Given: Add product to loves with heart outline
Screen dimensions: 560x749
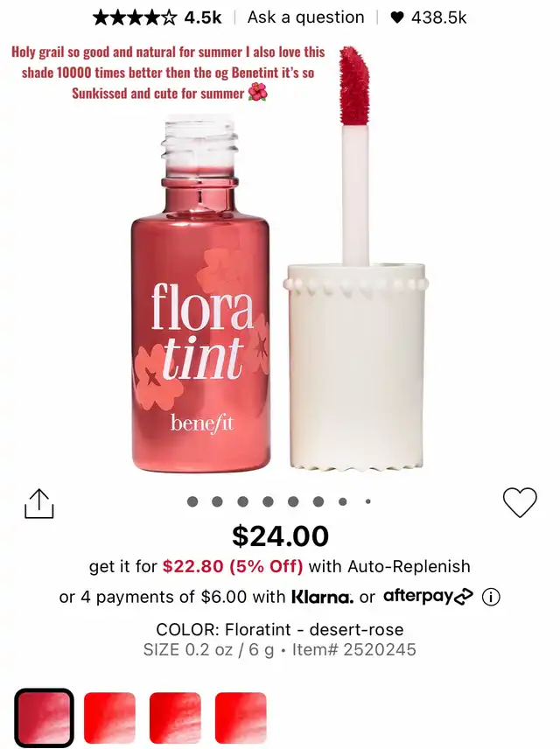Looking at the screenshot, I should click(520, 502).
